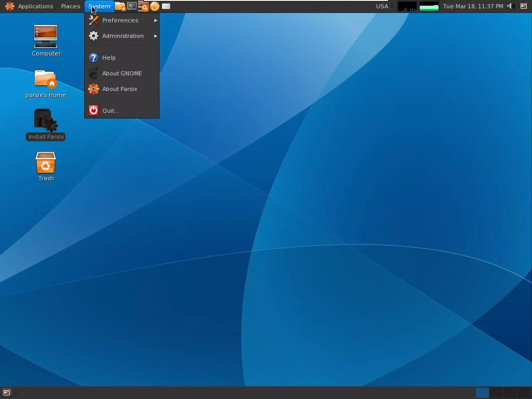Switch to the second workspace in the pager
The height and width of the screenshot is (399, 532).
496,393
